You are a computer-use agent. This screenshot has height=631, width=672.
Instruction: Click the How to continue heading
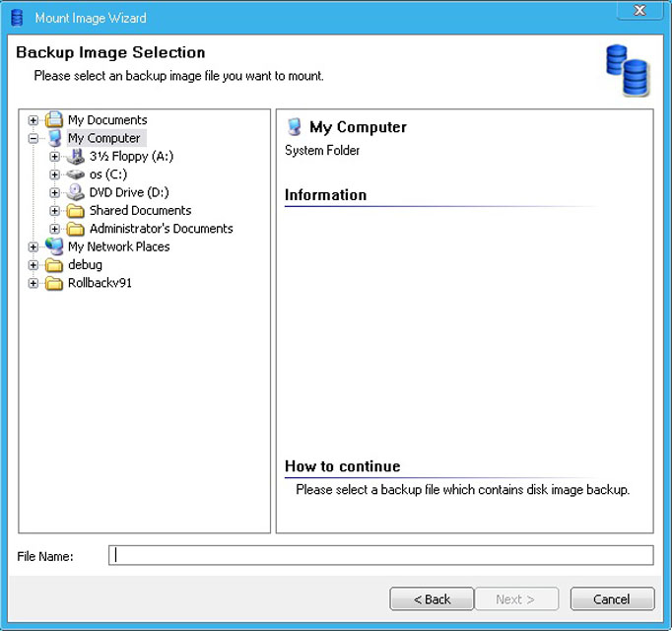coord(343,465)
